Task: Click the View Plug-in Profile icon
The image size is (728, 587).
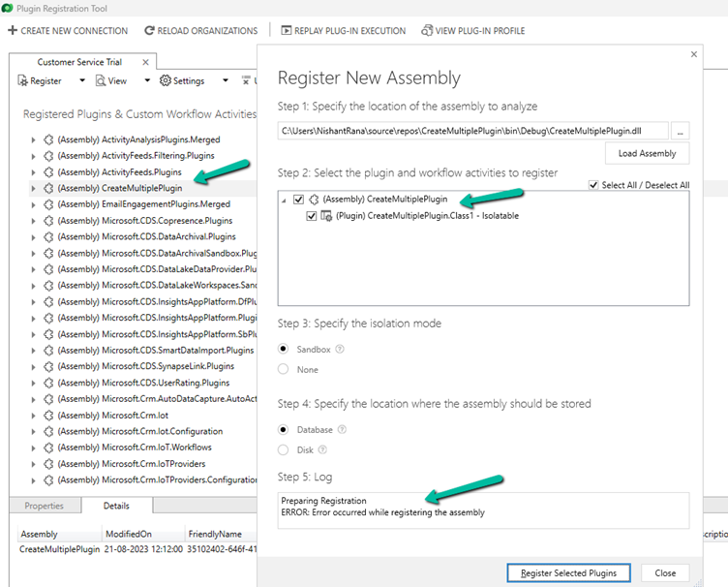Action: [427, 31]
